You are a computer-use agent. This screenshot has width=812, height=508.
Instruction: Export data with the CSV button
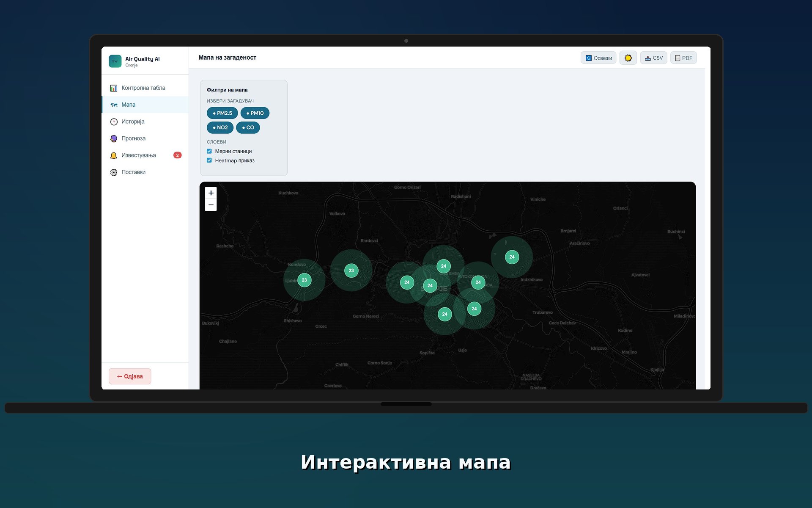click(653, 58)
